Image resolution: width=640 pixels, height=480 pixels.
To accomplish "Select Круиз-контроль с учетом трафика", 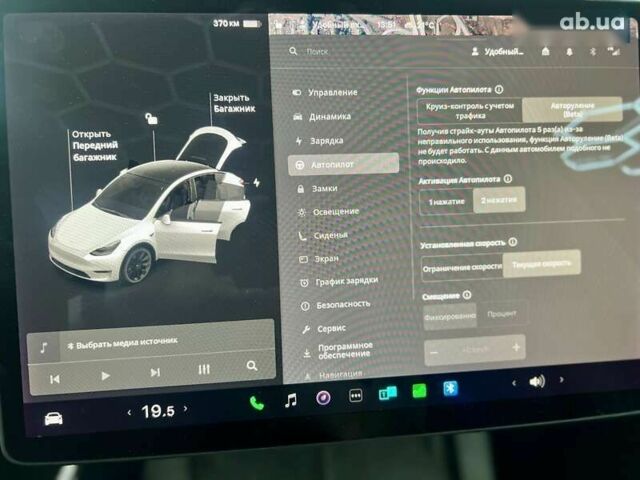I will (x=469, y=111).
